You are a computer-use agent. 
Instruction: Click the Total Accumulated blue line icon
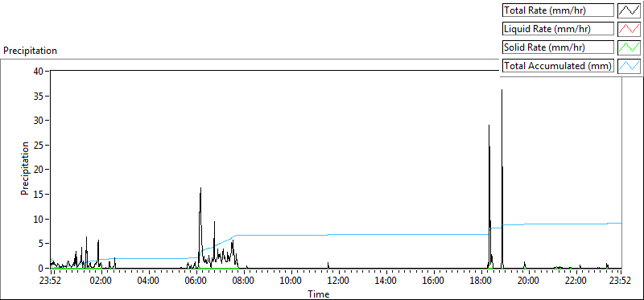(630, 66)
